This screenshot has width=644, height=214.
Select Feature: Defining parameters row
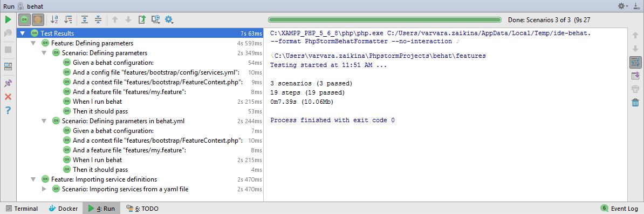click(140, 43)
